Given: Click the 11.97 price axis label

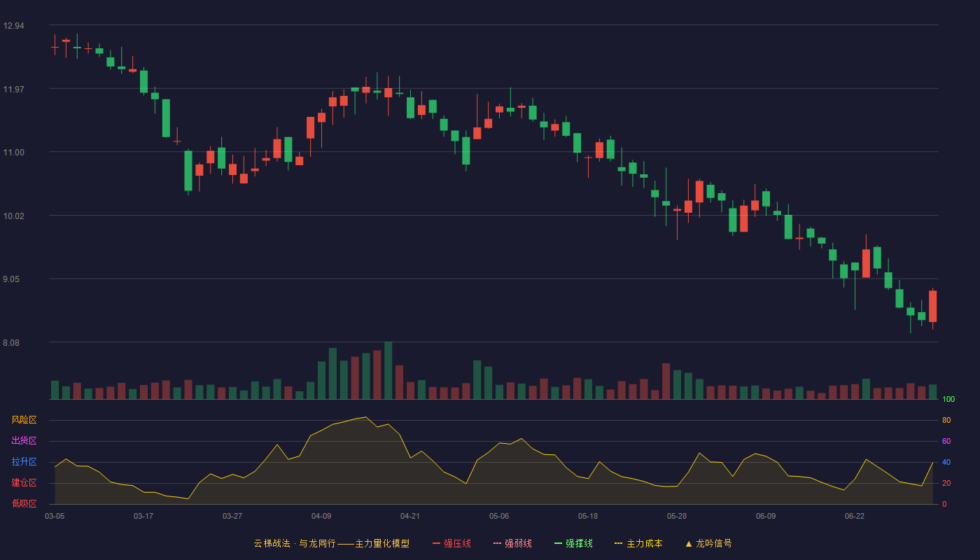Looking at the screenshot, I should click(x=13, y=89).
